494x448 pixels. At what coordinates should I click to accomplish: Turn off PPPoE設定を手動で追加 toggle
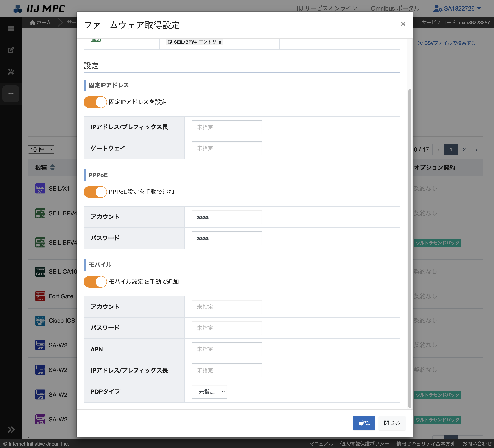[x=95, y=192]
